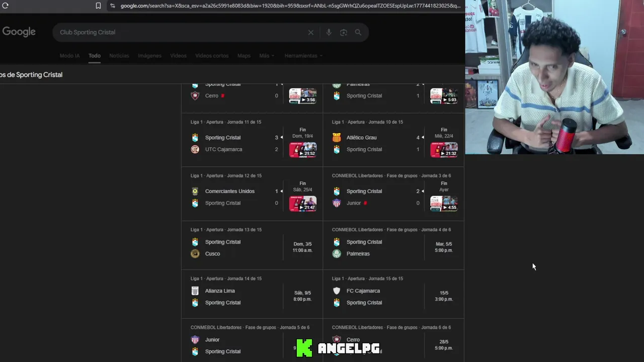Screen dimensions: 644x362
Task: Expand the Herramientas dropdown
Action: point(303,56)
